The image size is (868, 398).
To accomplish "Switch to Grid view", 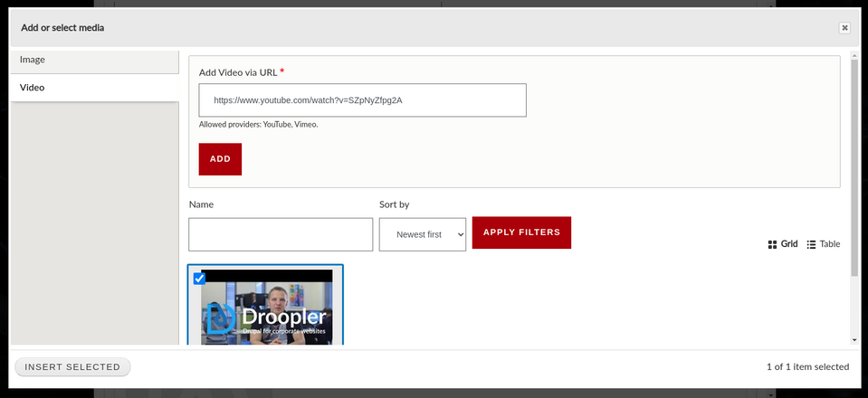I will pyautogui.click(x=783, y=244).
